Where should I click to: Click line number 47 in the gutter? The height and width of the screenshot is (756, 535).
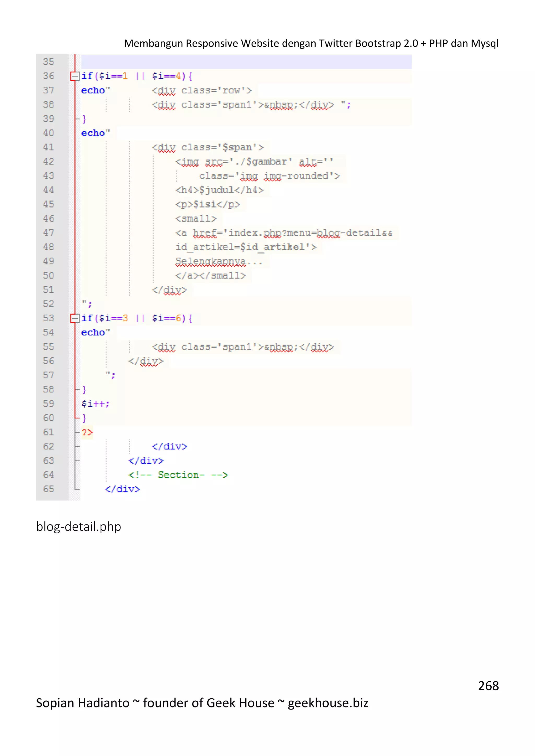click(x=48, y=233)
